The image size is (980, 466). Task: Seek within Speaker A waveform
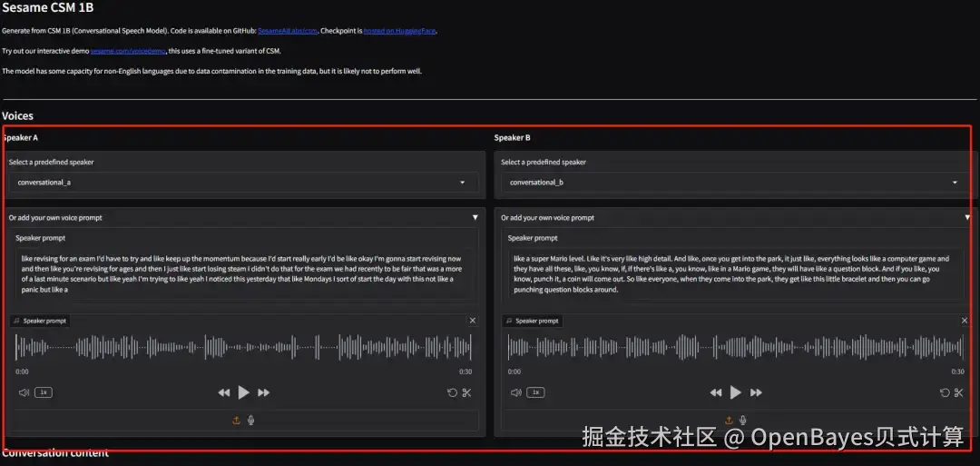click(x=244, y=347)
